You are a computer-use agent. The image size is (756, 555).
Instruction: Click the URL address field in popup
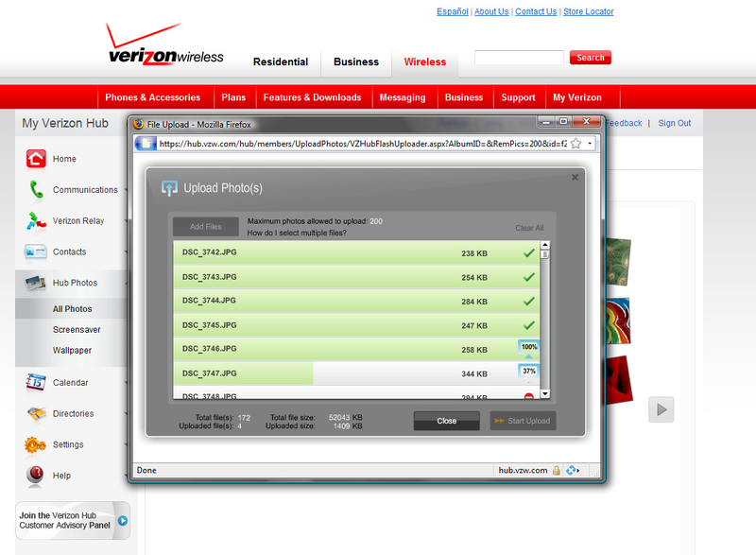[x=363, y=144]
